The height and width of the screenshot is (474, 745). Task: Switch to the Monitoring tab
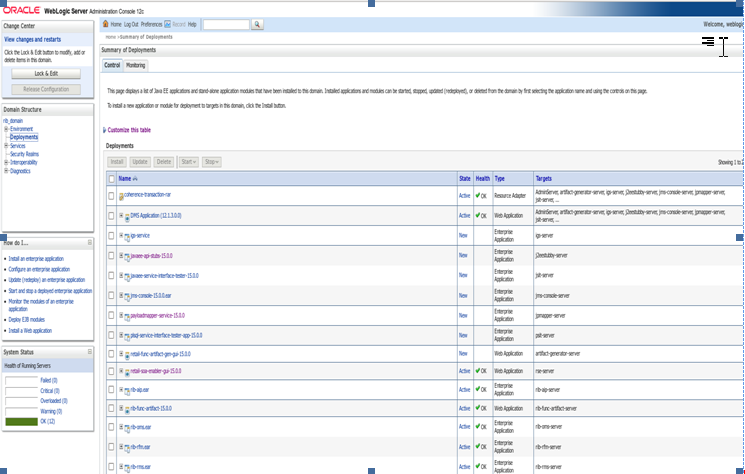point(135,66)
